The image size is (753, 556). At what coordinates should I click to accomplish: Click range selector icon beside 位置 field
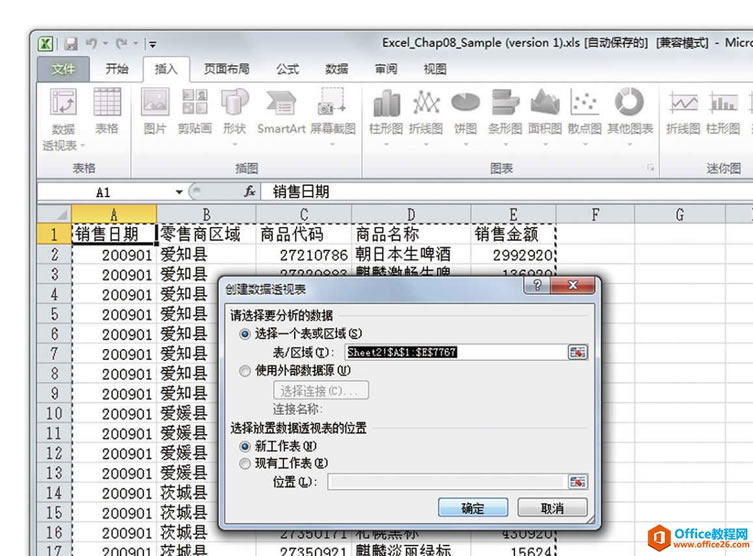pos(577,482)
